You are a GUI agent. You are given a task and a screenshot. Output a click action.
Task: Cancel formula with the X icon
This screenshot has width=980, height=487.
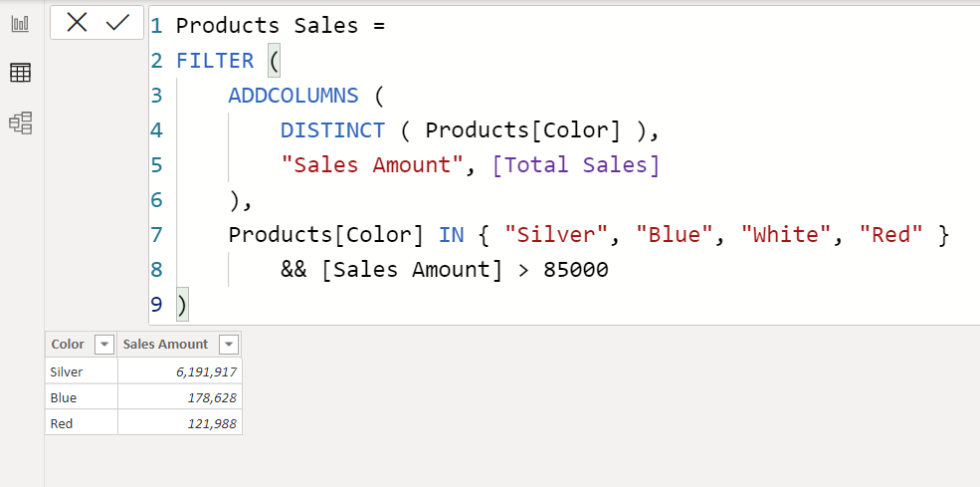77,23
